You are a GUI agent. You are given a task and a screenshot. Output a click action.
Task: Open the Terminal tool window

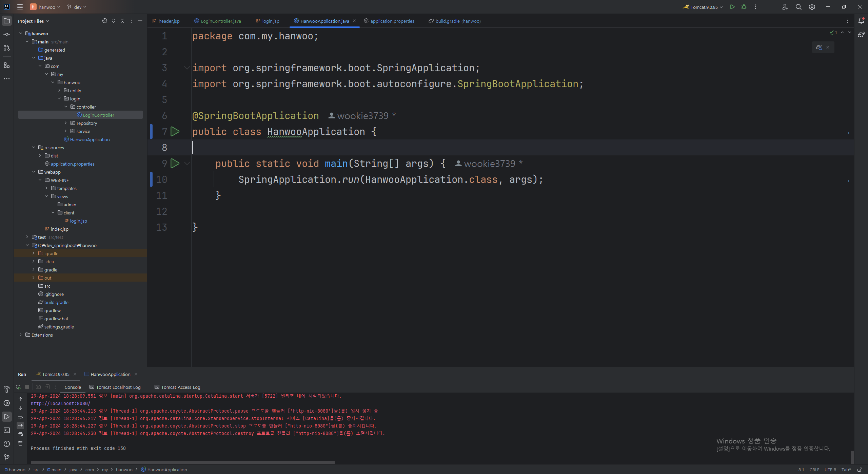pyautogui.click(x=7, y=430)
